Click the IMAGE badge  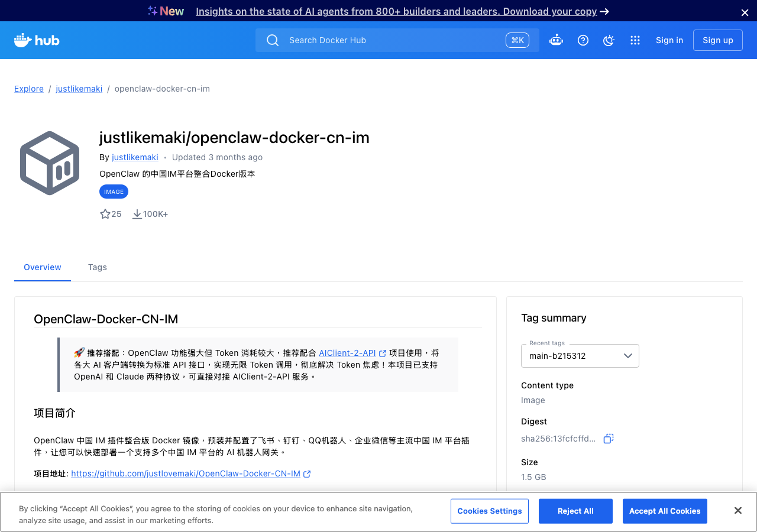point(114,192)
